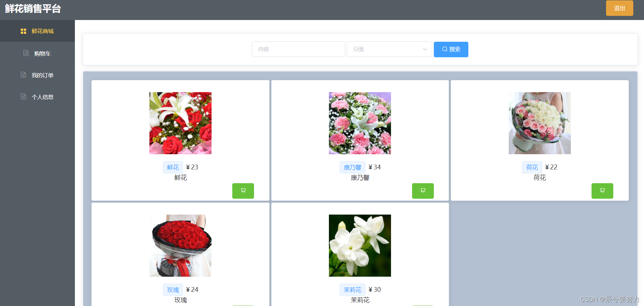
Task: Click the 茉莉花 product image
Action: pyautogui.click(x=360, y=246)
